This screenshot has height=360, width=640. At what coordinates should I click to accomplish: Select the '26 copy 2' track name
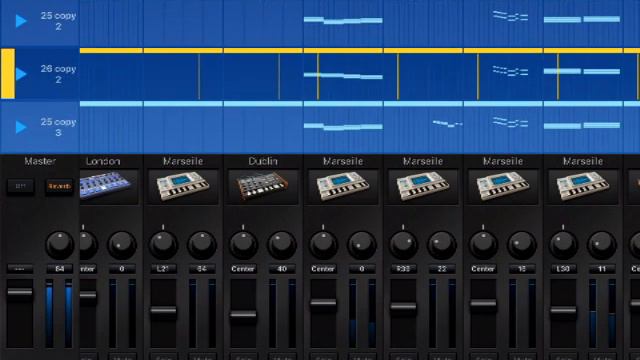[x=58, y=74]
